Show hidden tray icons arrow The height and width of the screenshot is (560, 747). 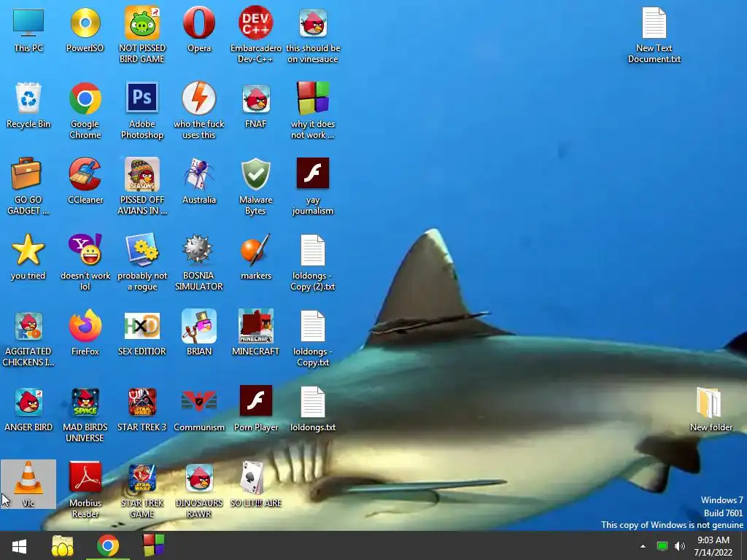tap(643, 546)
